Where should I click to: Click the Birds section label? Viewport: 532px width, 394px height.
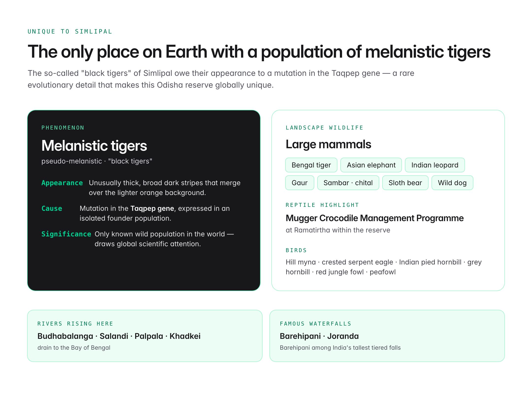coord(296,250)
